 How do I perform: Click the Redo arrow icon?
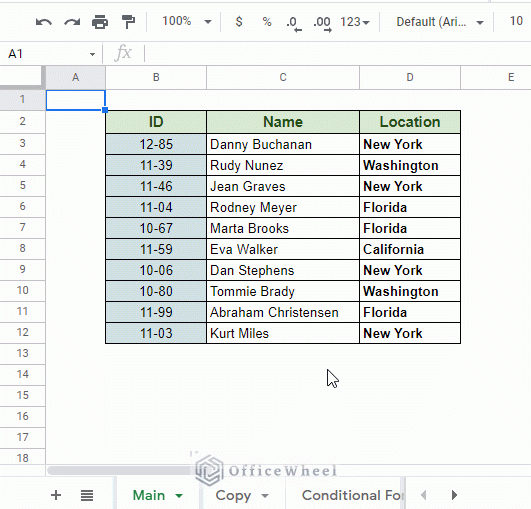(72, 22)
